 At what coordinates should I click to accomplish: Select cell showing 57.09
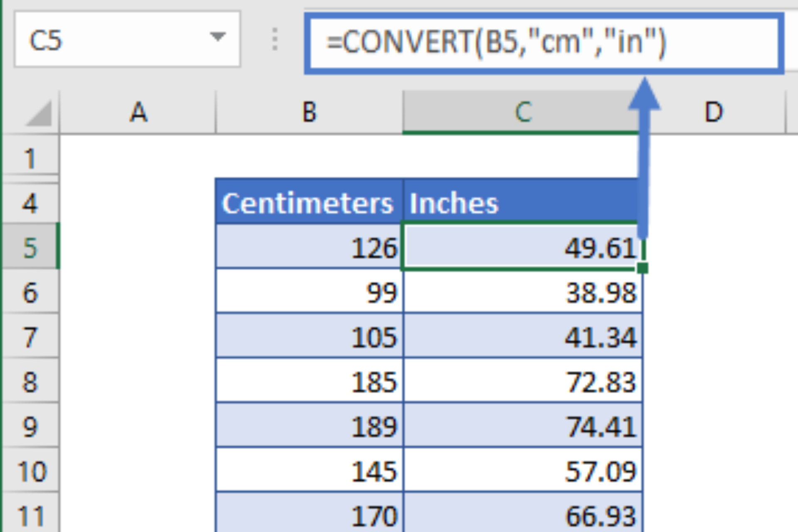522,471
